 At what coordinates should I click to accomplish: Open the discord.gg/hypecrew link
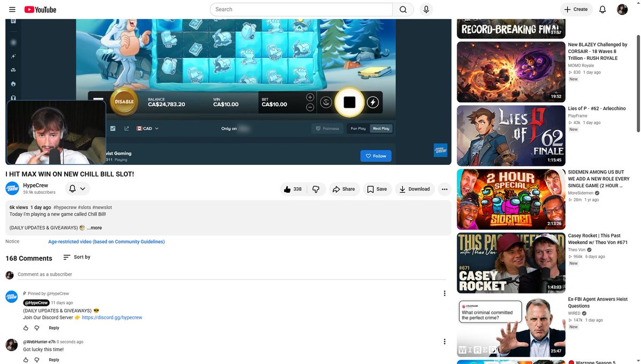pos(112,318)
